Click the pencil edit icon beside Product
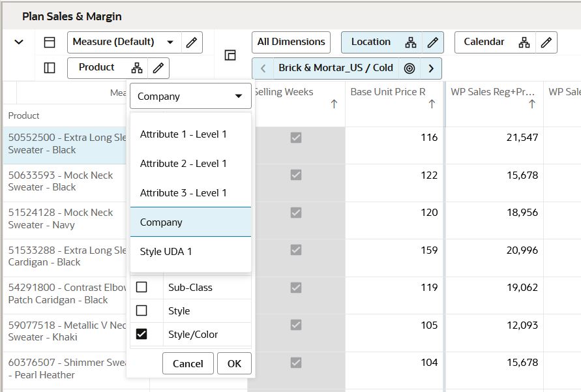Image resolution: width=581 pixels, height=392 pixels. (x=158, y=68)
